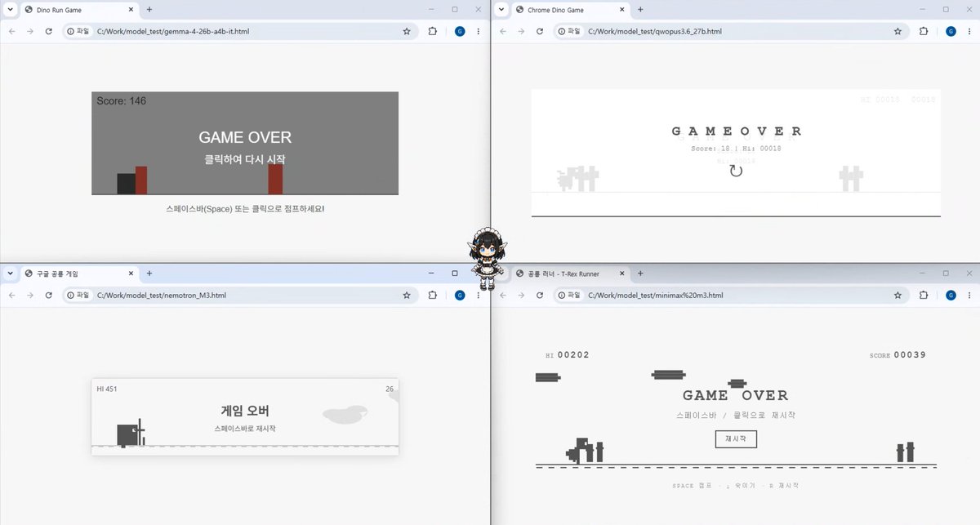The height and width of the screenshot is (525, 980).
Task: Close the Dino Run Game tab
Action: [131, 10]
